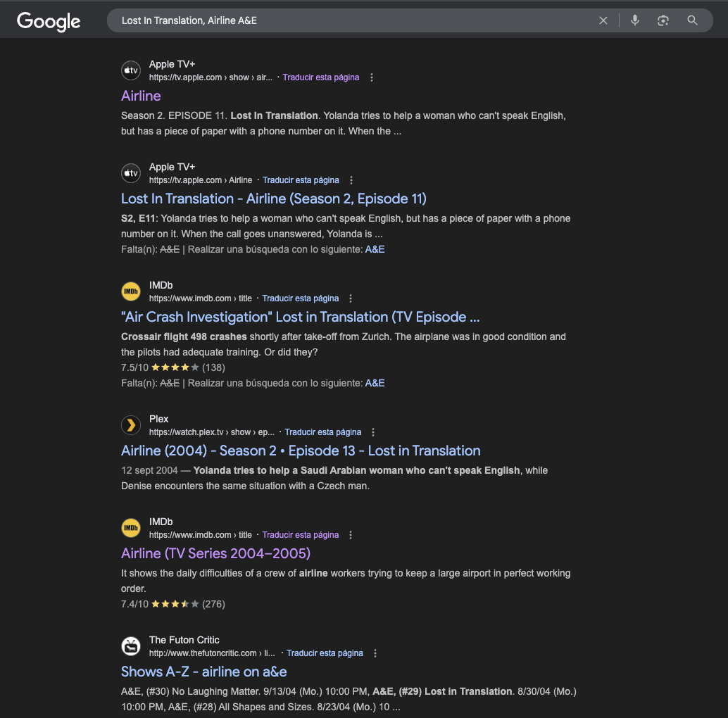The image size is (728, 718).
Task: Clear the search box text
Action: coord(603,20)
